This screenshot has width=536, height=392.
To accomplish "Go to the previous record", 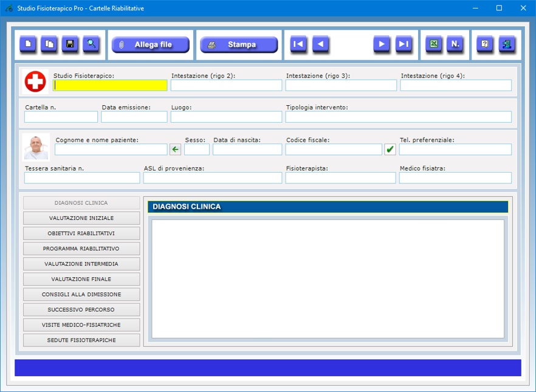I will (x=320, y=44).
